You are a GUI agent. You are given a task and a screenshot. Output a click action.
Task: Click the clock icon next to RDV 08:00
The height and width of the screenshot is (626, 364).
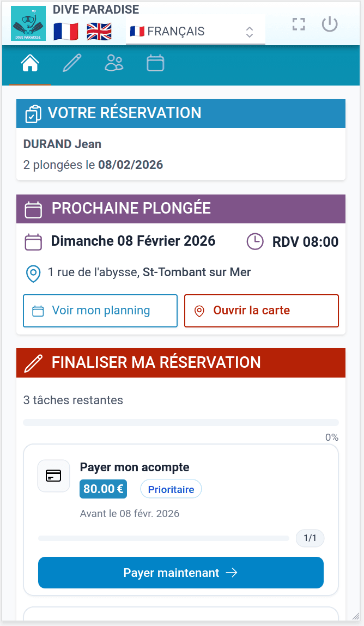coord(254,241)
